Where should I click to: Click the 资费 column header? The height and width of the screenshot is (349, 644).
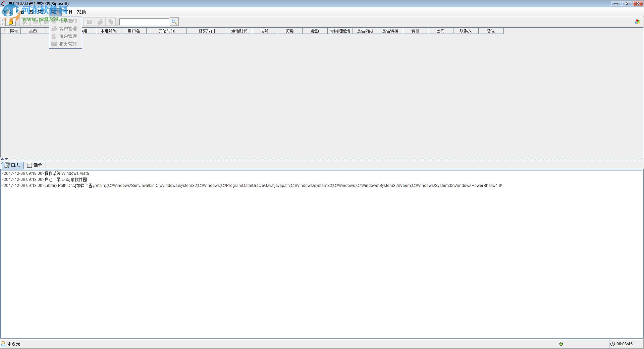pyautogui.click(x=290, y=31)
